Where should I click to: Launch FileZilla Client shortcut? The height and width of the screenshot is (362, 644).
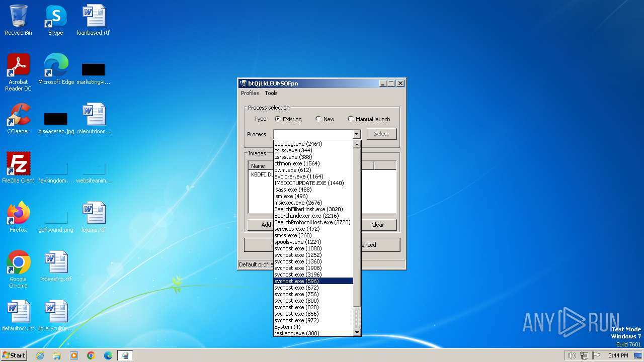click(18, 167)
